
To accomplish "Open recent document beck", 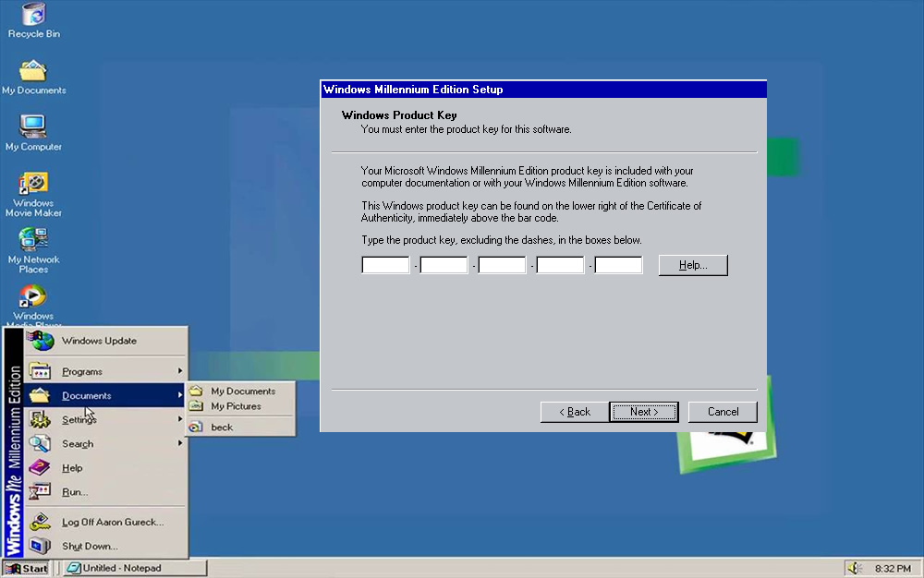I will (x=222, y=427).
